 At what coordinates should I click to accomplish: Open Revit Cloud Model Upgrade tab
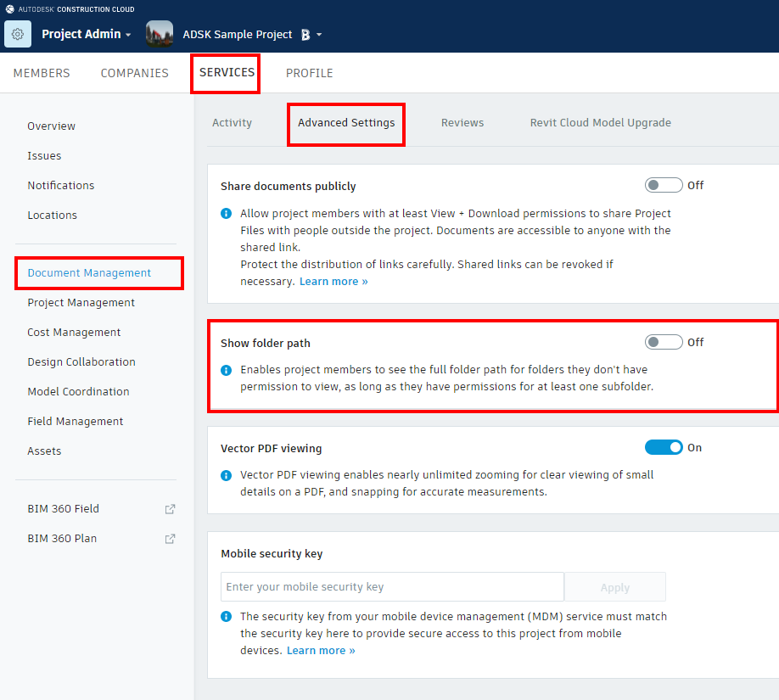pyautogui.click(x=601, y=123)
